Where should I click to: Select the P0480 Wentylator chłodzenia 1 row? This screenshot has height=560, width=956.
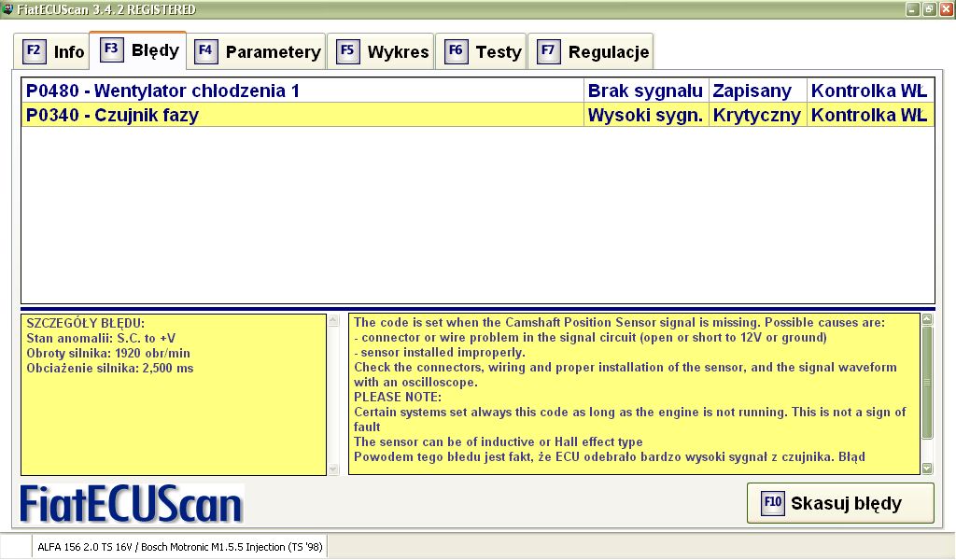tap(477, 91)
